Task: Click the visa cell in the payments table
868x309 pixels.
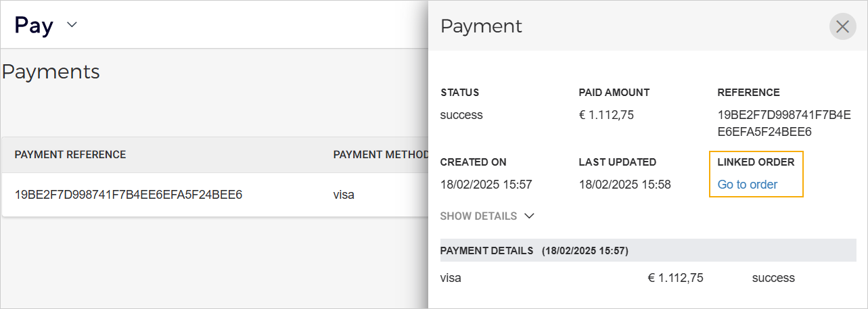Action: [x=344, y=195]
